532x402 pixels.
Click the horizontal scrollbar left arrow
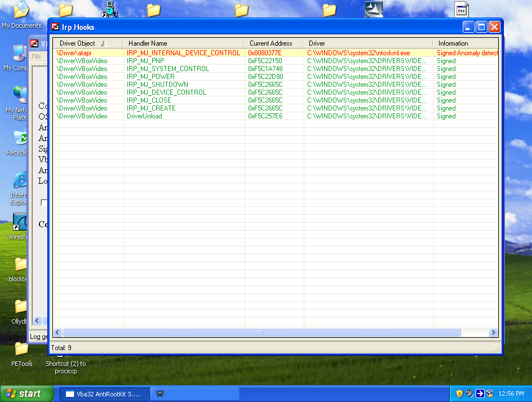[x=57, y=333]
